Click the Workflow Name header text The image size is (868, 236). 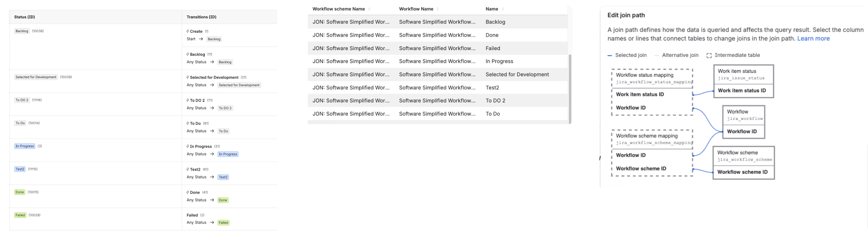(x=416, y=9)
